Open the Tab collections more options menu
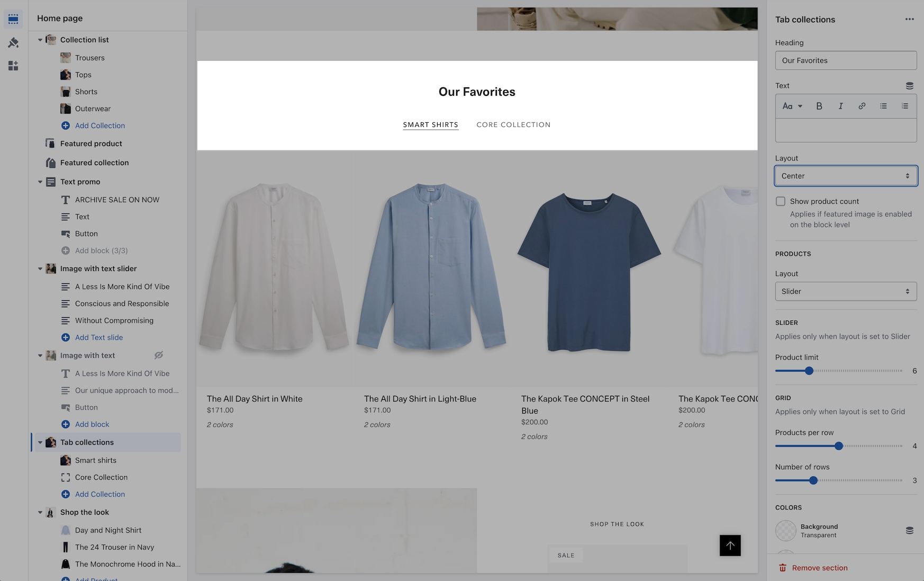The image size is (924, 581). (909, 20)
